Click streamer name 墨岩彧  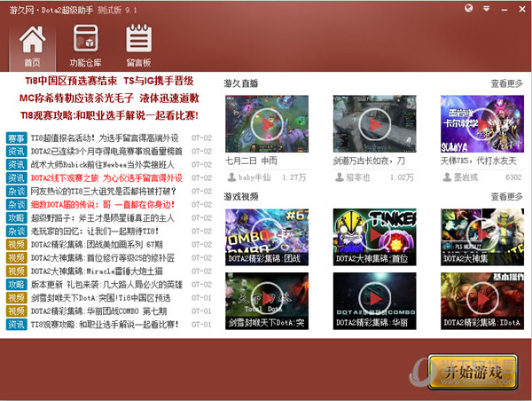pyautogui.click(x=465, y=177)
